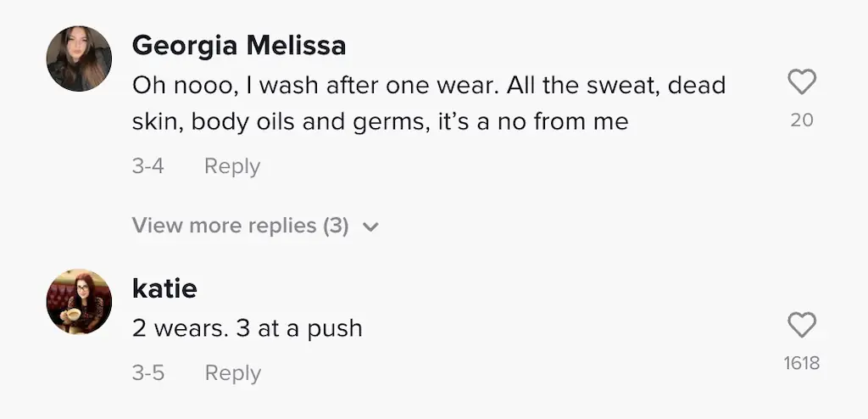The width and height of the screenshot is (868, 419).
Task: Like Georgia Melissa's comment with the heart
Action: pos(801,82)
